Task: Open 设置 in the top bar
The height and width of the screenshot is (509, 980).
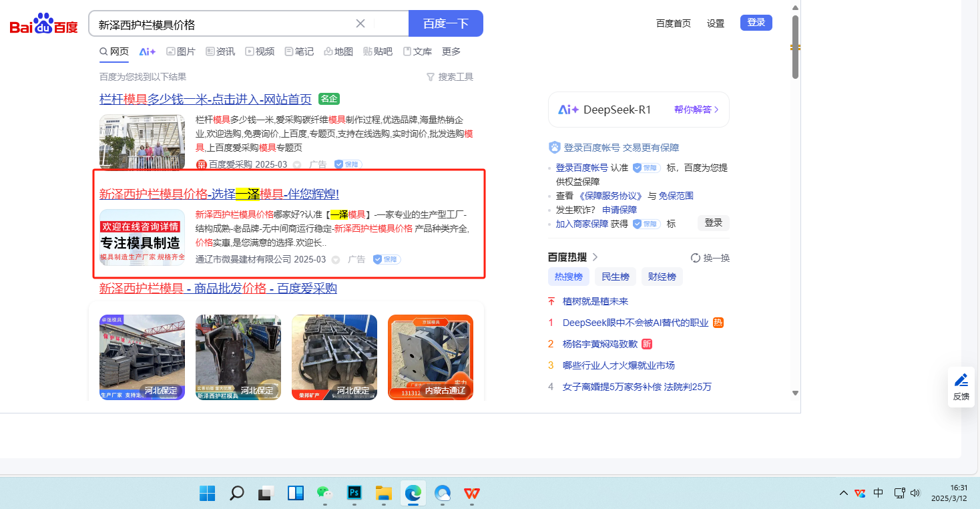Action: [716, 23]
